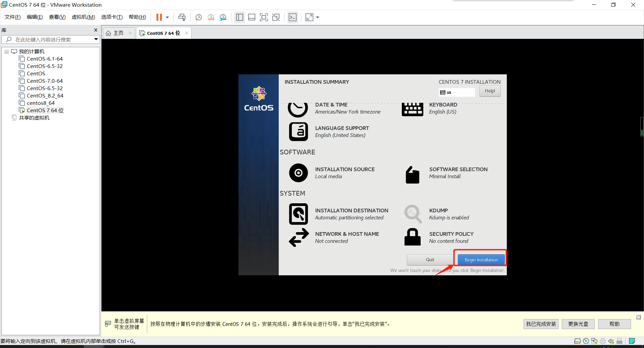
Task: Click the hard disk status icon
Action: point(578,341)
